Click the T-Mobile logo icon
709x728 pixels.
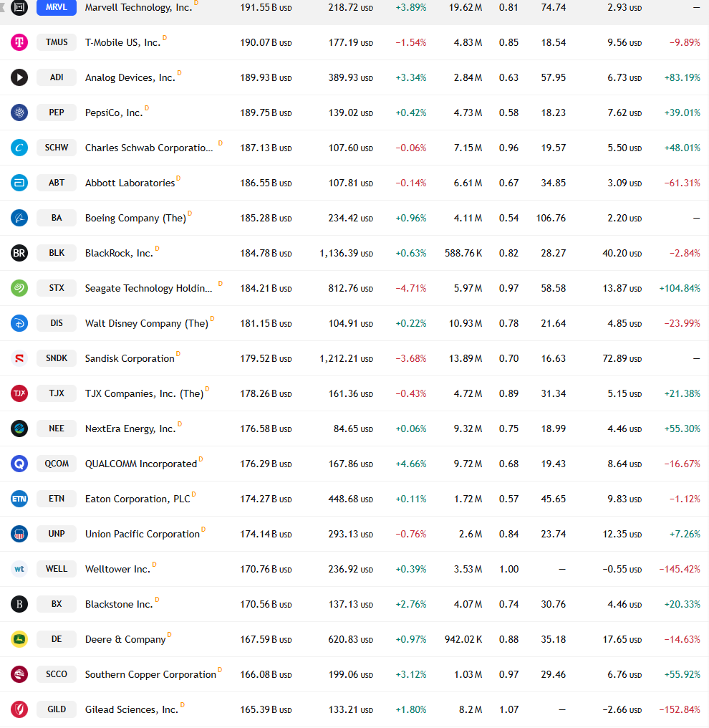19,42
